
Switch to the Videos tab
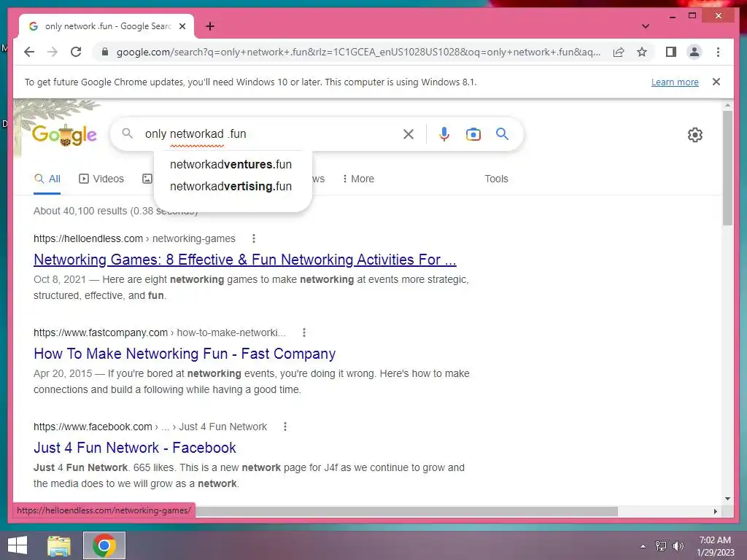click(x=101, y=179)
